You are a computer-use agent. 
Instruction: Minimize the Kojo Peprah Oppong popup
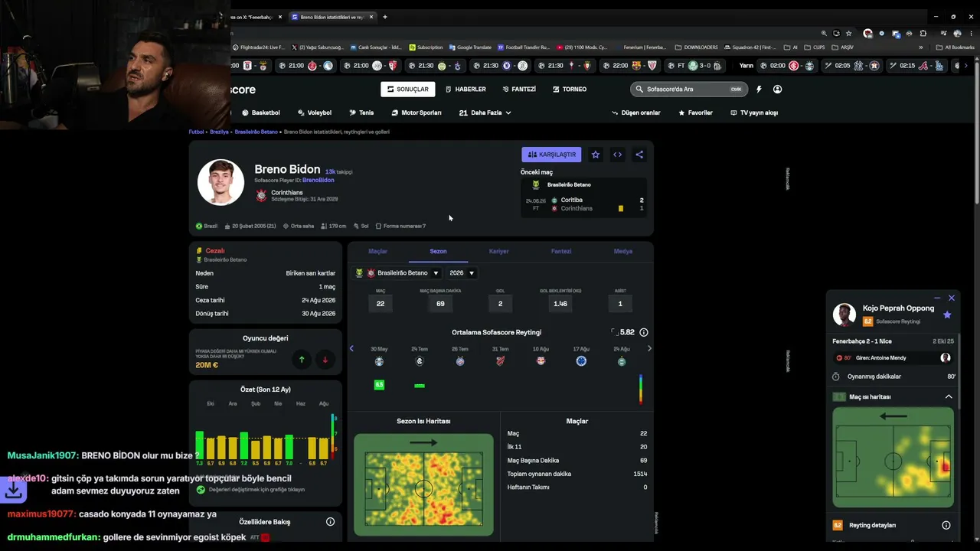coord(937,298)
